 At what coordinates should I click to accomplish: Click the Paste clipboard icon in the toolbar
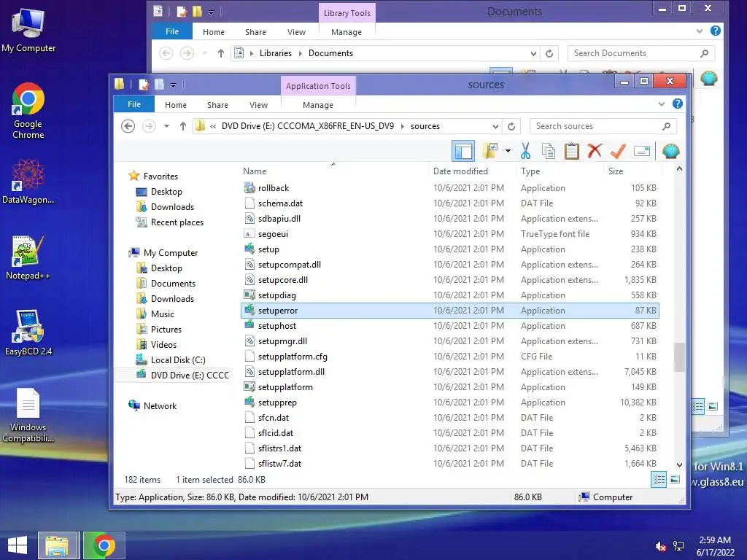[571, 152]
